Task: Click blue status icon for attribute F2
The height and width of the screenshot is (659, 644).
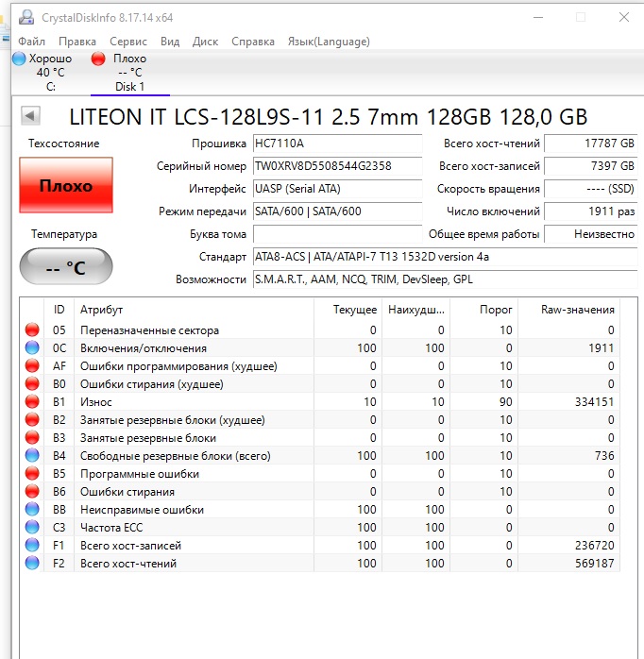Action: coord(32,564)
